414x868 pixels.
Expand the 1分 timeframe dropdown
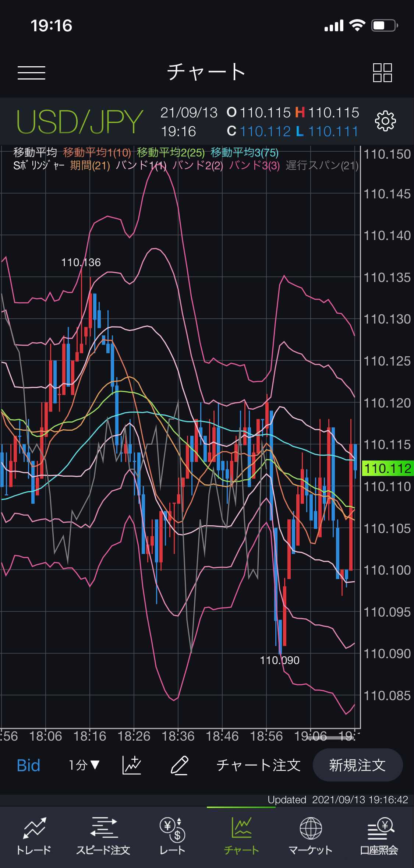pyautogui.click(x=84, y=765)
